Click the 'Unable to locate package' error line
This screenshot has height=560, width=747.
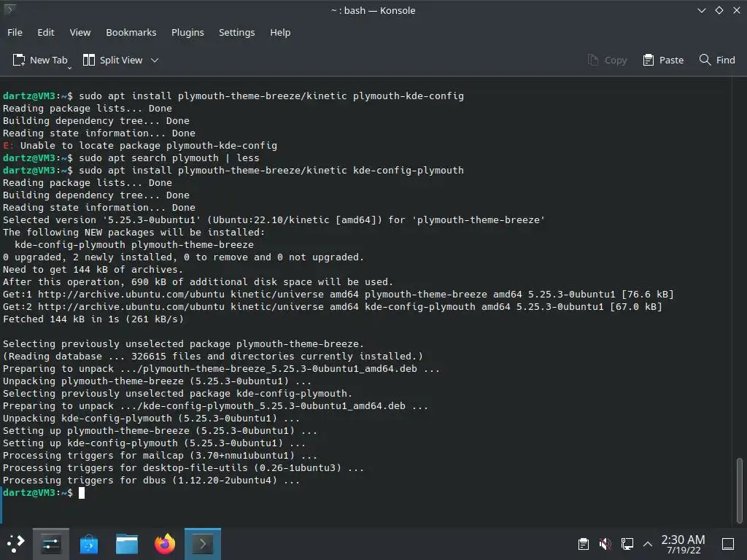point(140,146)
